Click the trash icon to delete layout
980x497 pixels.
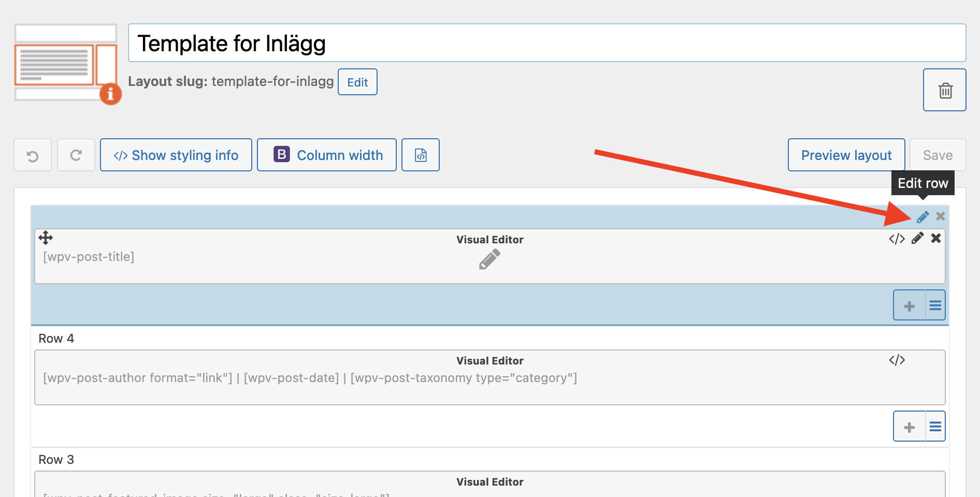pos(945,90)
